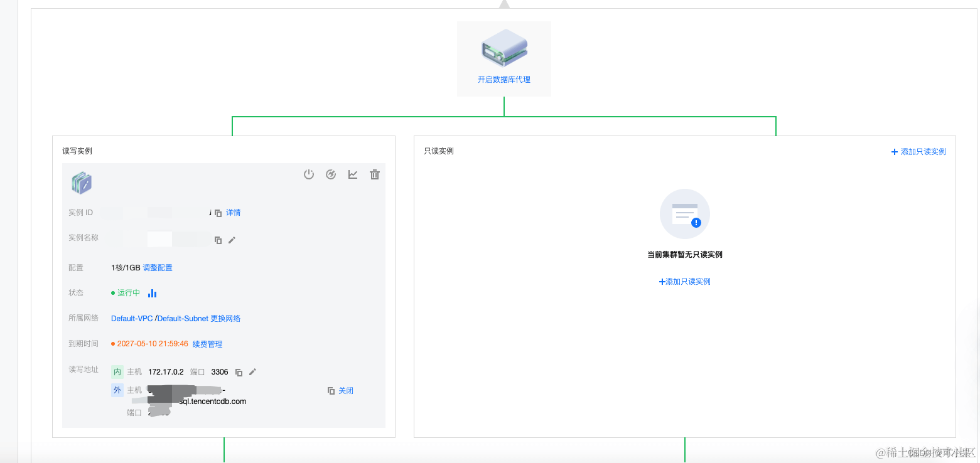Open the Default-Subnet link
The width and height of the screenshot is (980, 463).
click(x=183, y=319)
